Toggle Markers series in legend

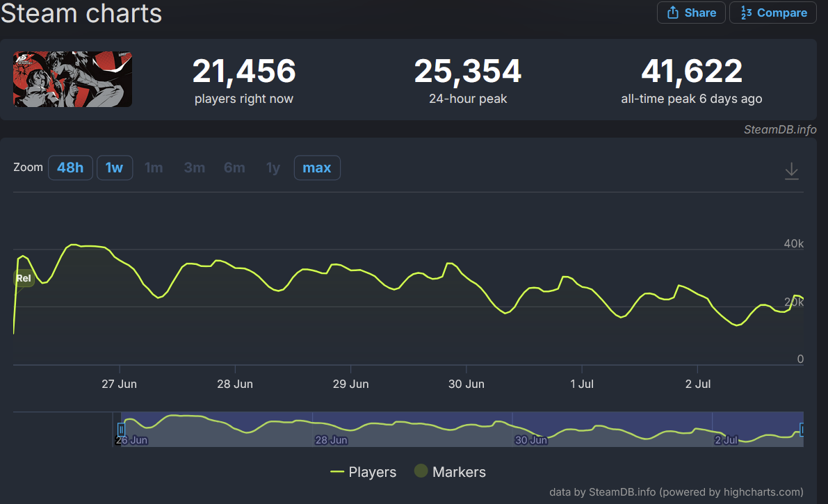450,472
